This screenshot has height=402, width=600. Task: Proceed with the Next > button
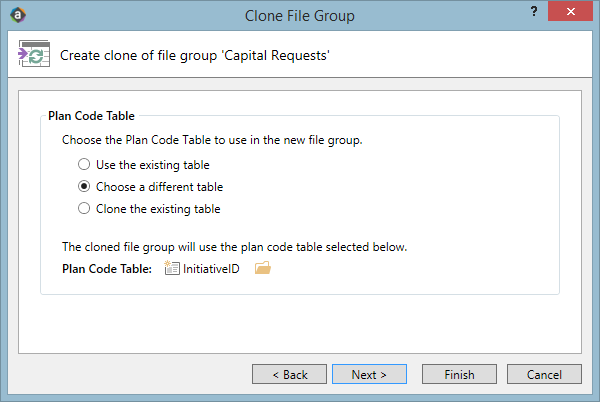tap(369, 374)
